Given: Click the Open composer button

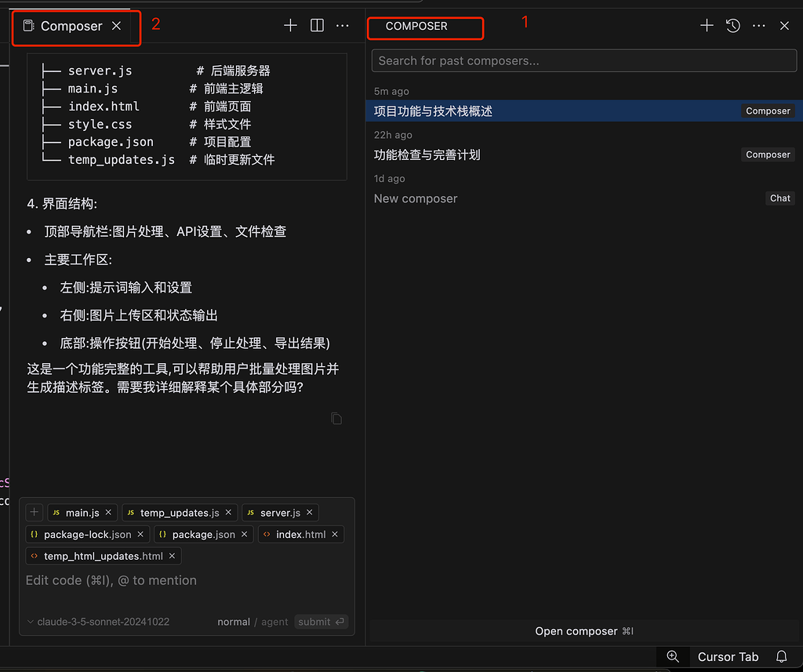Looking at the screenshot, I should (x=583, y=631).
